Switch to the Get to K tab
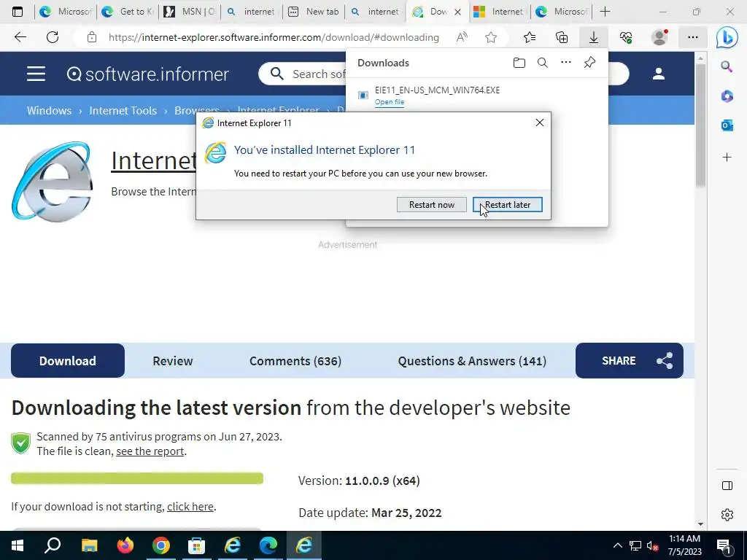 click(x=127, y=12)
